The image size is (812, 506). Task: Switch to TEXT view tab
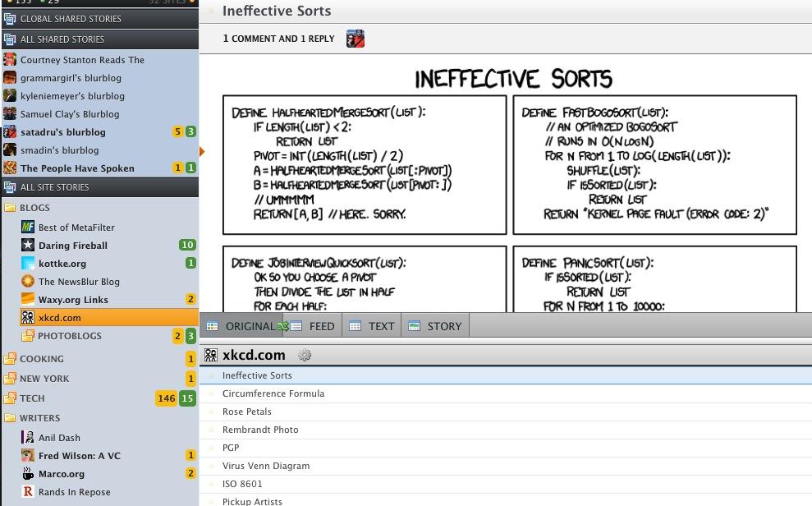click(x=371, y=326)
